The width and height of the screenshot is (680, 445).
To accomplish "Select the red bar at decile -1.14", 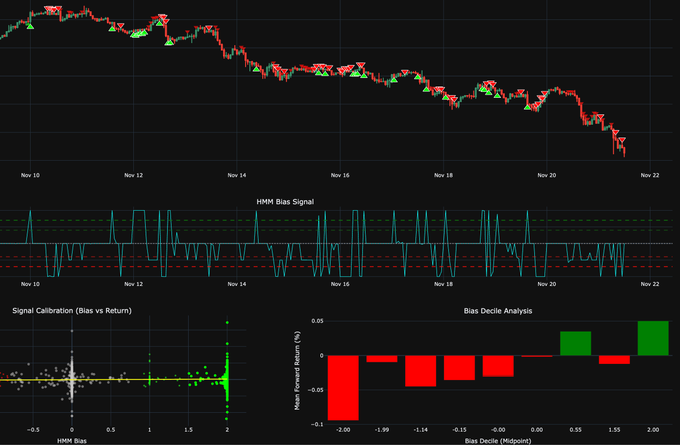I will pos(421,370).
